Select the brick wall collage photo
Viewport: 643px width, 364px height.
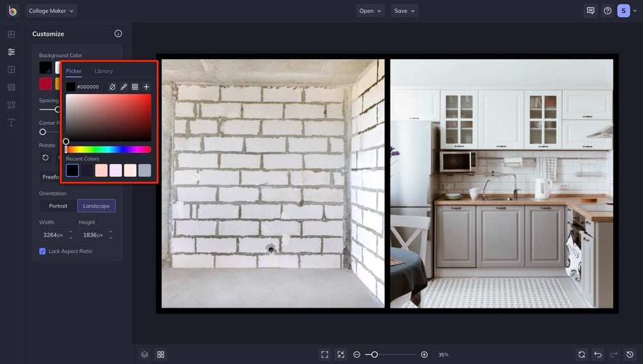pyautogui.click(x=273, y=184)
